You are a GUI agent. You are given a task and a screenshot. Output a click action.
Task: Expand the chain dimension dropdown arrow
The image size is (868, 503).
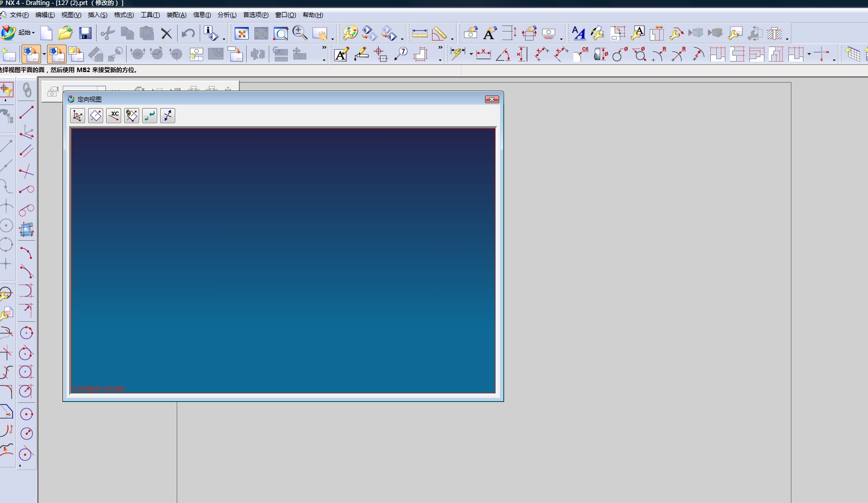click(809, 54)
